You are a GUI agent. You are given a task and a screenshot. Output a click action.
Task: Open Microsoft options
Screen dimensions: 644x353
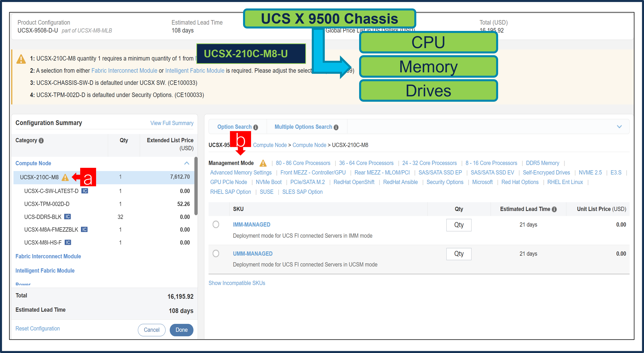pos(482,182)
